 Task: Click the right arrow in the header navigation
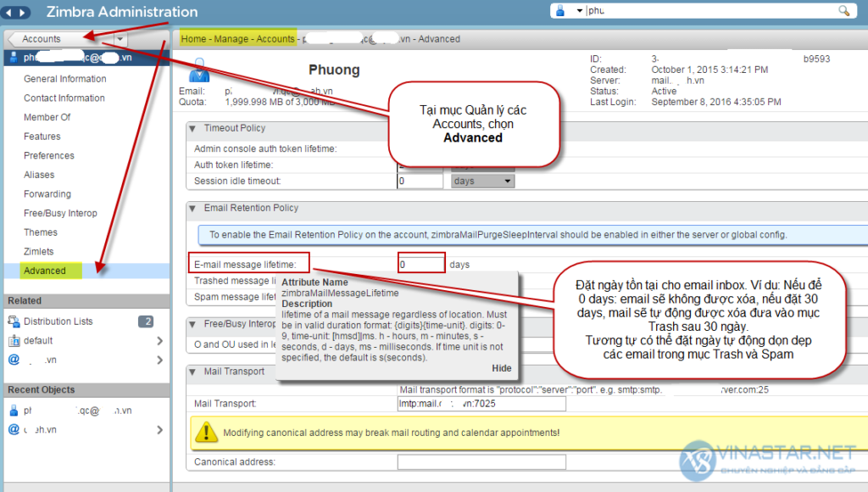(21, 12)
